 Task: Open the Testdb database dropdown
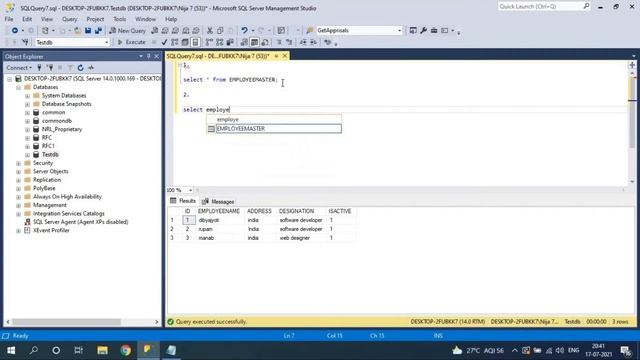(x=107, y=42)
